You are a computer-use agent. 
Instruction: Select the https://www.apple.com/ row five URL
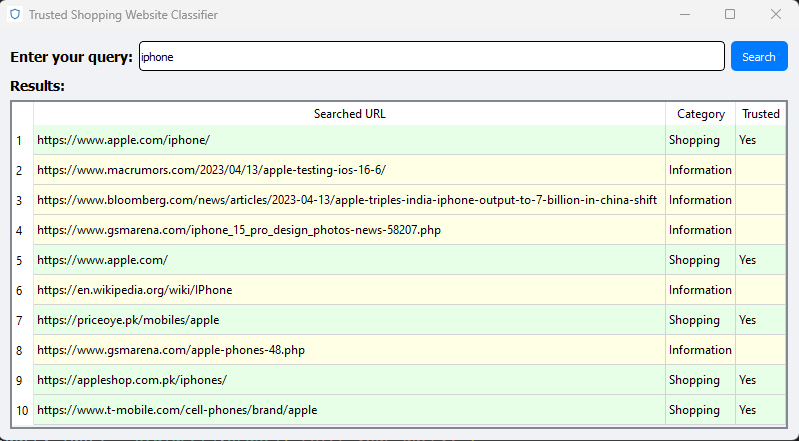pos(350,260)
